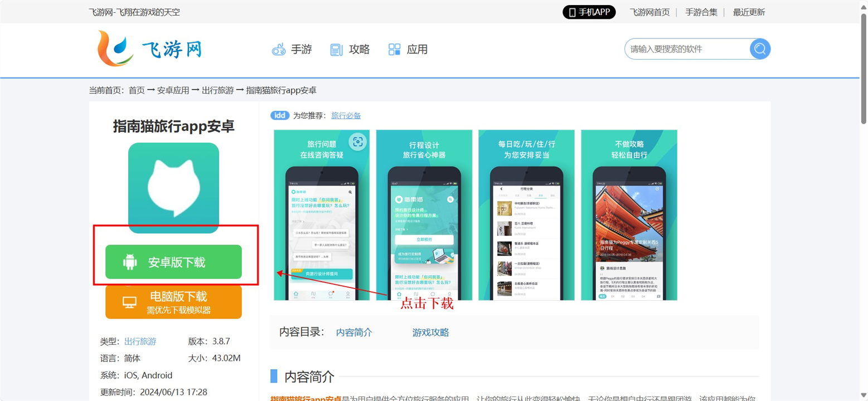This screenshot has height=401, width=868.
Task: Click the update time 2024/06/13 17:28
Action: click(x=174, y=392)
